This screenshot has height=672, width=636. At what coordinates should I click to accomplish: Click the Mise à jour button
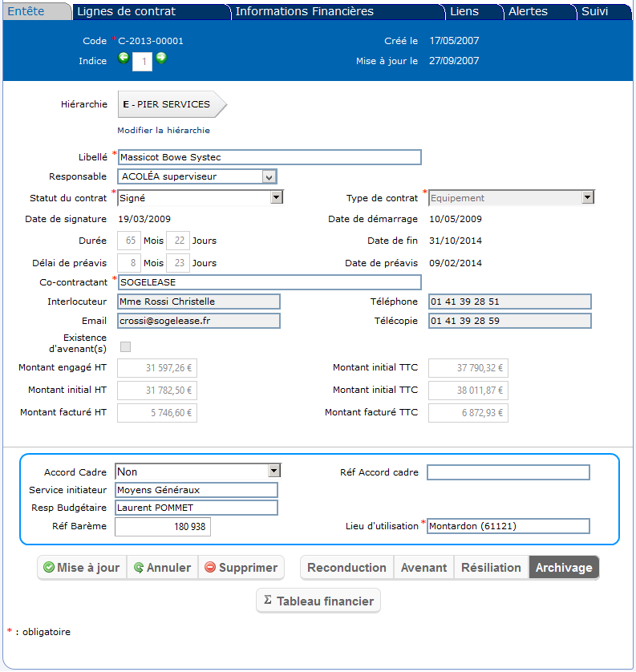tap(82, 568)
